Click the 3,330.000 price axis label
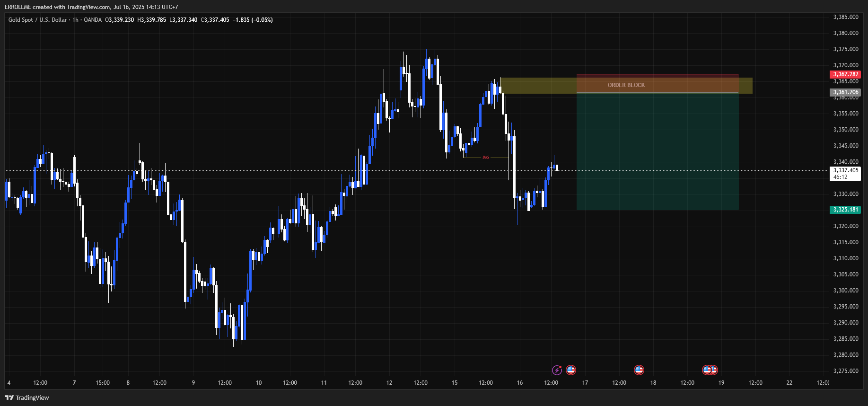The width and height of the screenshot is (868, 406). tap(846, 194)
